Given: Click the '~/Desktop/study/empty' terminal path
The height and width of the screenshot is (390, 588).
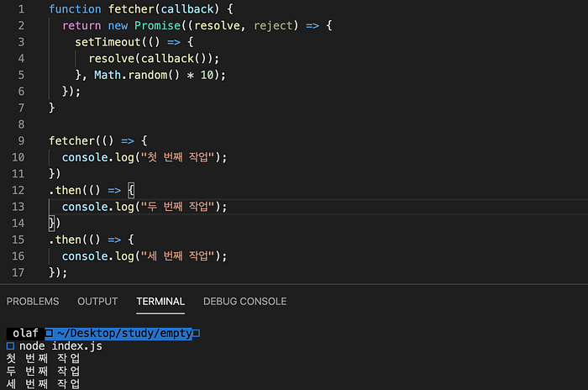Looking at the screenshot, I should tap(124, 334).
